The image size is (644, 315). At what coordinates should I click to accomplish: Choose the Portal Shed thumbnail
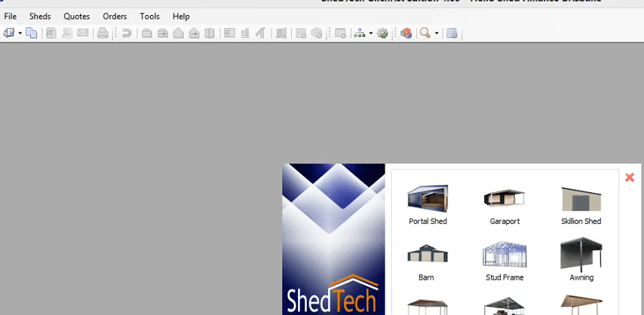tap(428, 204)
